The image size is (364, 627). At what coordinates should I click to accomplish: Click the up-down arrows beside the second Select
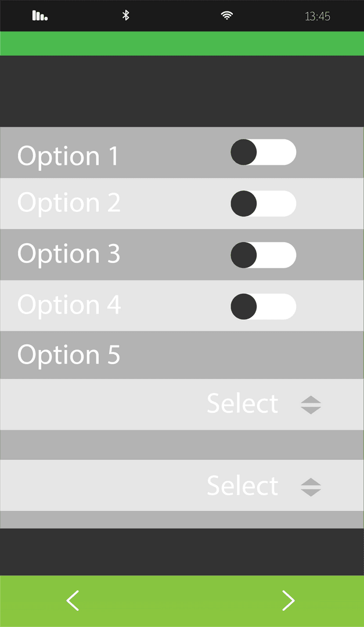click(x=311, y=487)
